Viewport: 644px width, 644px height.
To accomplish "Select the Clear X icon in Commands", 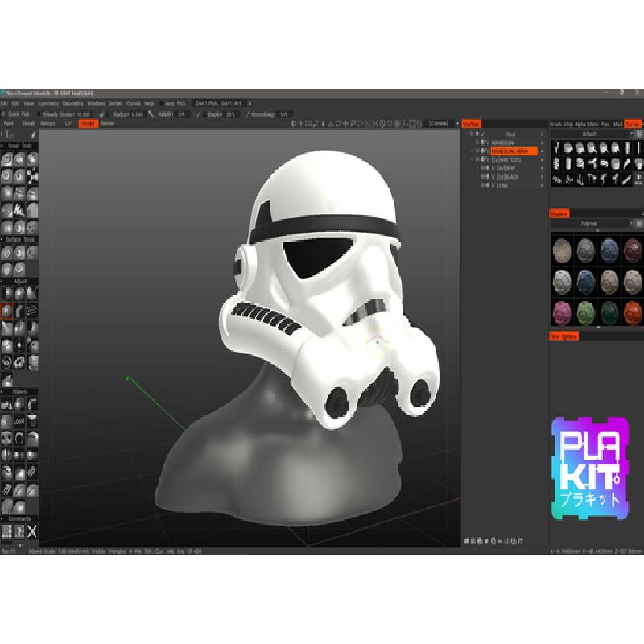I will click(32, 531).
